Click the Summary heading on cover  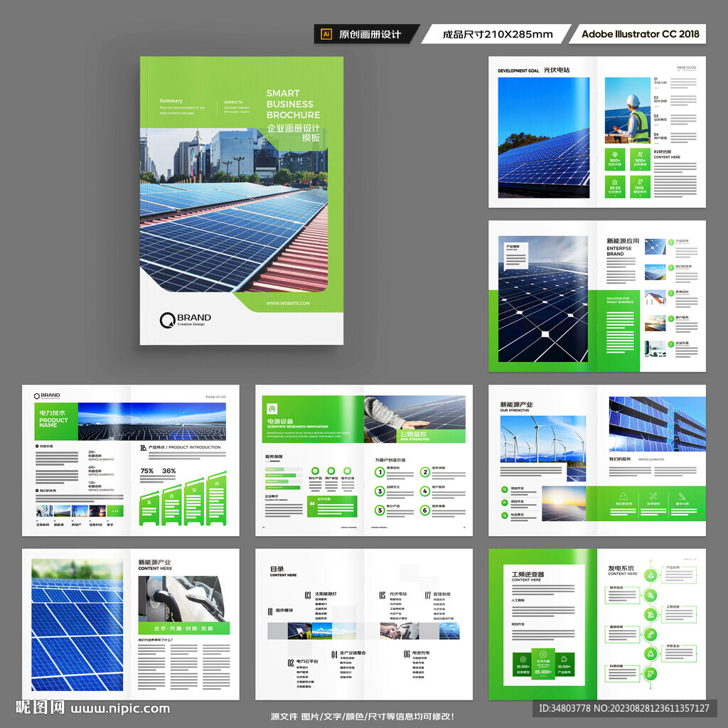click(171, 101)
